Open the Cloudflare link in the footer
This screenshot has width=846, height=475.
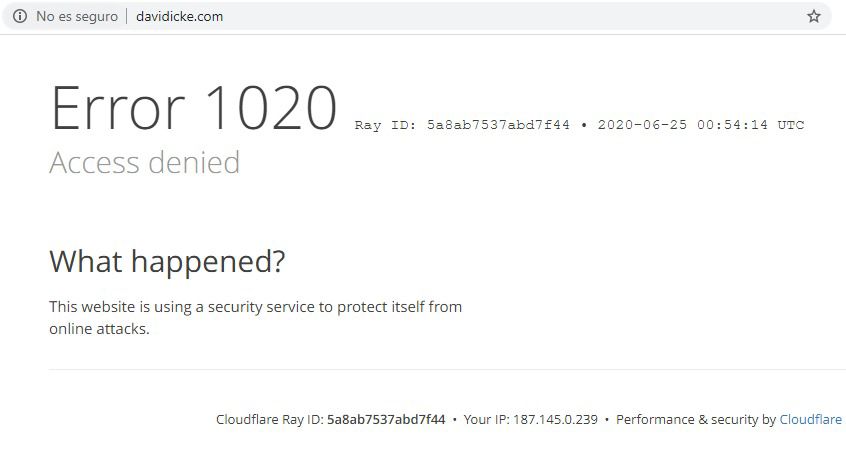810,420
